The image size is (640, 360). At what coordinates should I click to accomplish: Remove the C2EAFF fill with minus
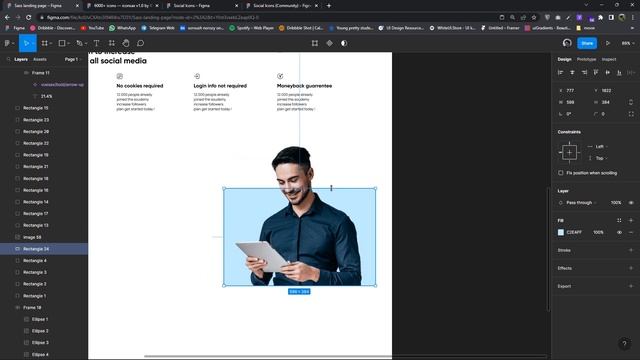[x=631, y=232]
